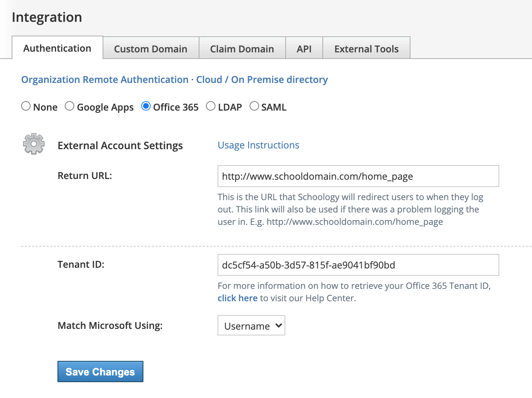Click 'click here' to visit Help Center

coord(237,298)
